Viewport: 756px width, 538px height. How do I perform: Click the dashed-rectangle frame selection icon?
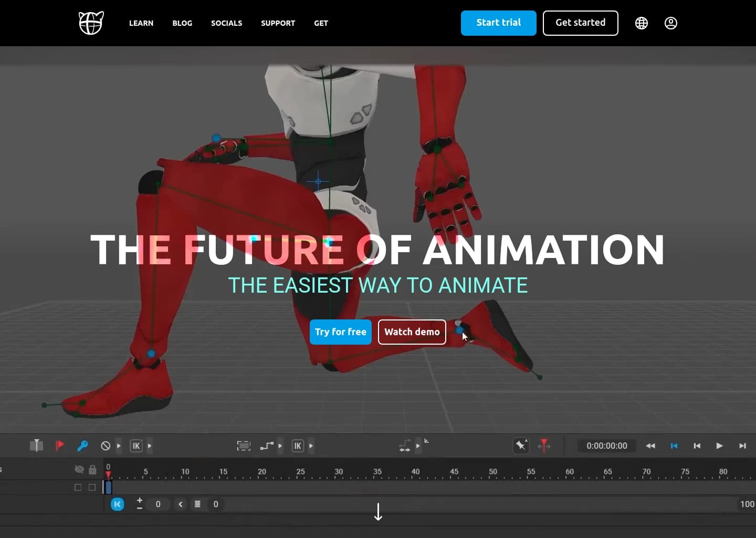pos(244,446)
